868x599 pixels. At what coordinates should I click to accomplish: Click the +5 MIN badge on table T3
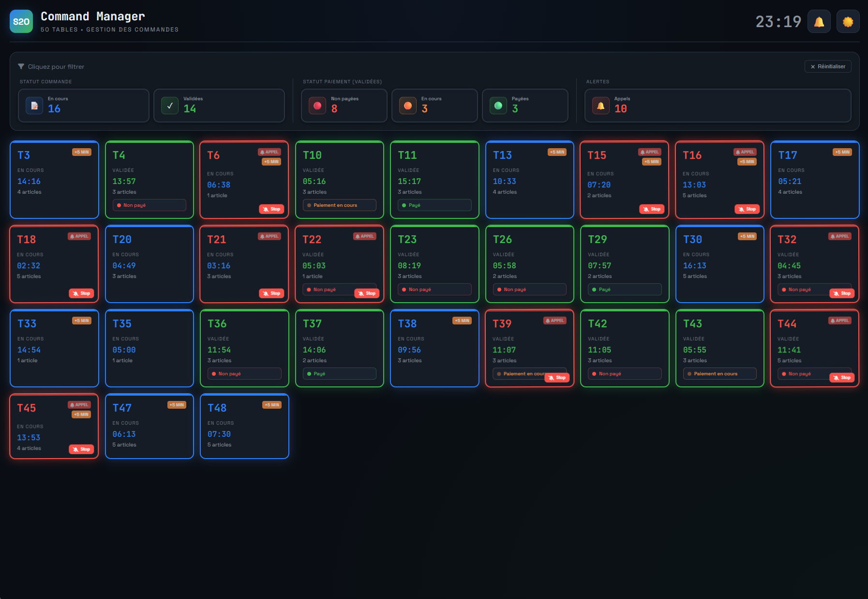(81, 152)
